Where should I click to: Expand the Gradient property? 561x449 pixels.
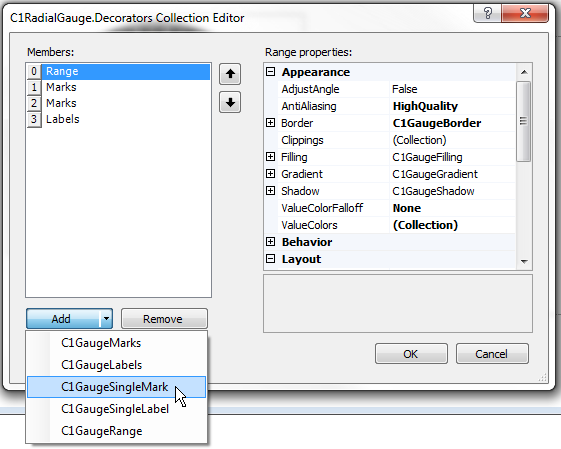(x=271, y=174)
